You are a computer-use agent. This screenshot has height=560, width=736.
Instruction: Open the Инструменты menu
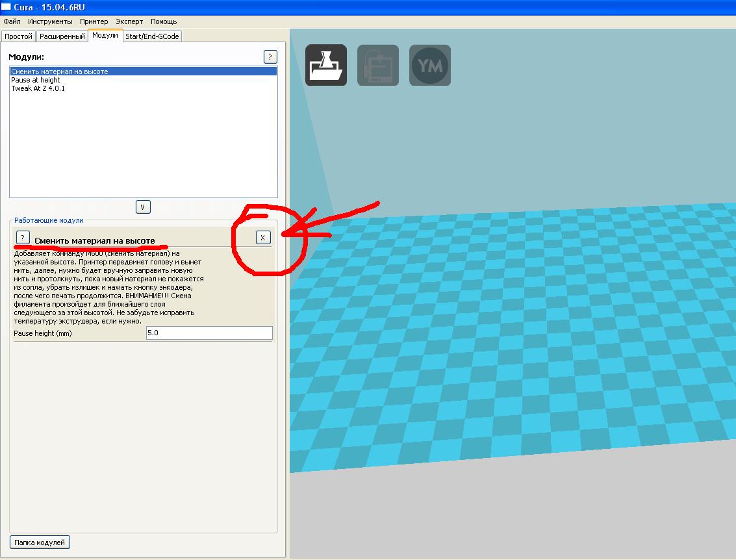[x=50, y=21]
